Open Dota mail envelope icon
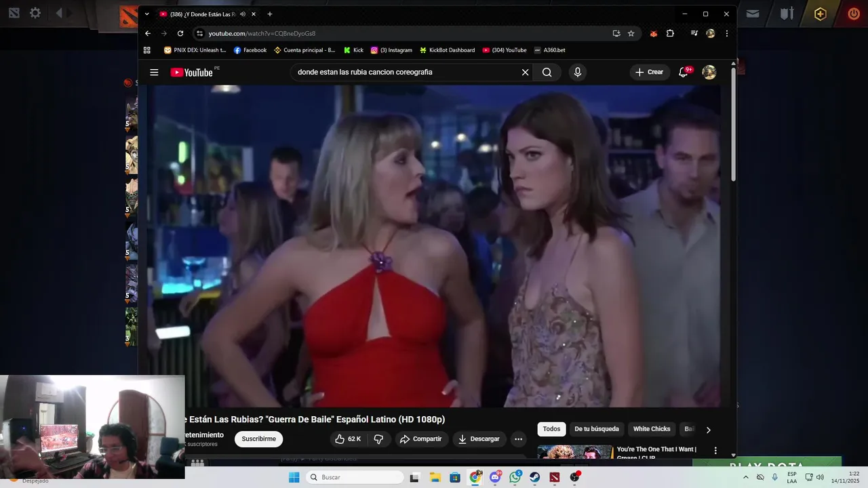The image size is (868, 488). 753,14
